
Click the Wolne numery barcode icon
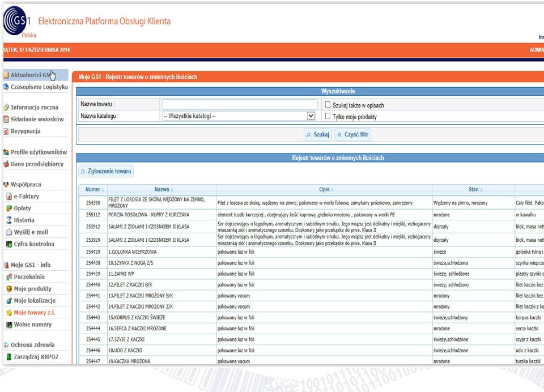[x=10, y=325]
